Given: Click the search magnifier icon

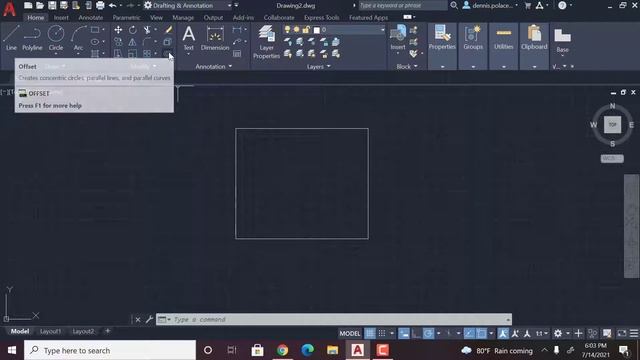Looking at the screenshot, I should (454, 5).
